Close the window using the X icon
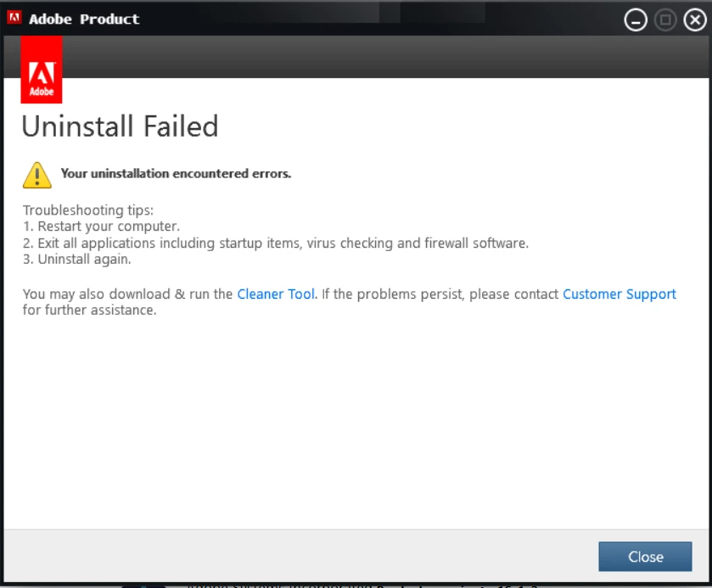The width and height of the screenshot is (712, 588). pyautogui.click(x=695, y=20)
